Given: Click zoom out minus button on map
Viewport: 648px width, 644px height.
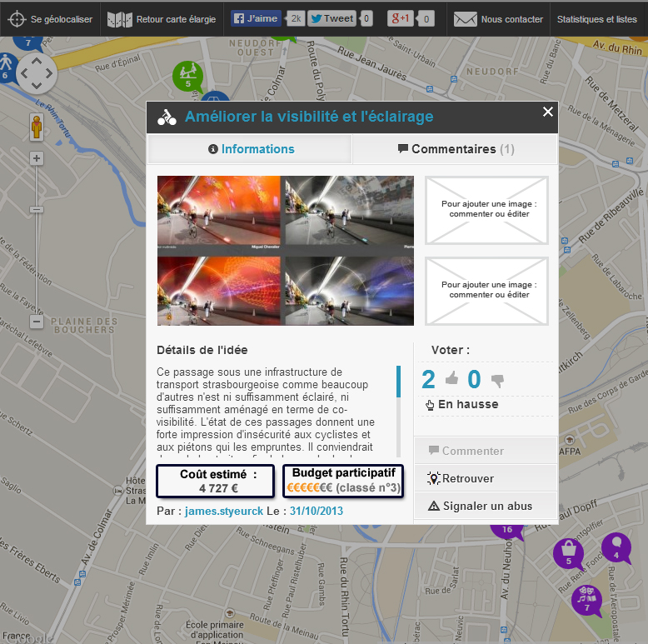Looking at the screenshot, I should click(37, 322).
